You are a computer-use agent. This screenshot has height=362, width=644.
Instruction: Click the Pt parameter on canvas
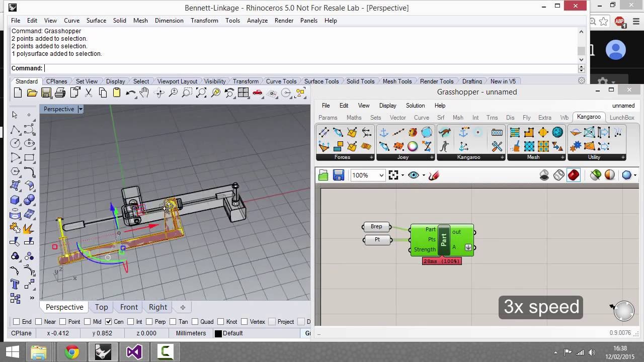pos(377,240)
